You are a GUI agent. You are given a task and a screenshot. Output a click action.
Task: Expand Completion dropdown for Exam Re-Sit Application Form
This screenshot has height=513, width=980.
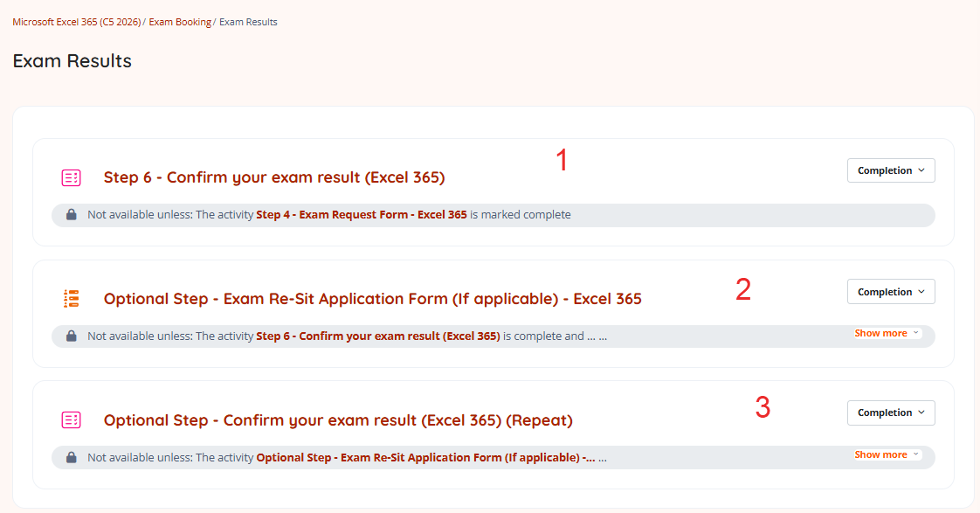(891, 292)
